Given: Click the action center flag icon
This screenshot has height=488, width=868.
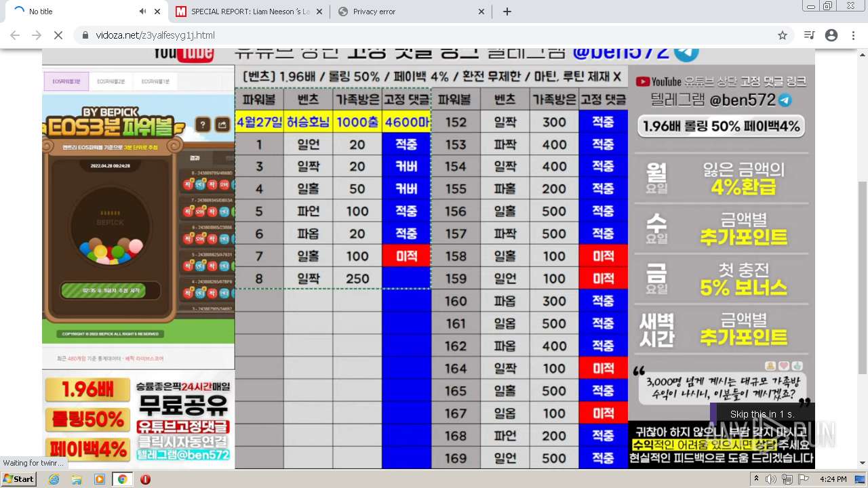Looking at the screenshot, I should [x=804, y=479].
